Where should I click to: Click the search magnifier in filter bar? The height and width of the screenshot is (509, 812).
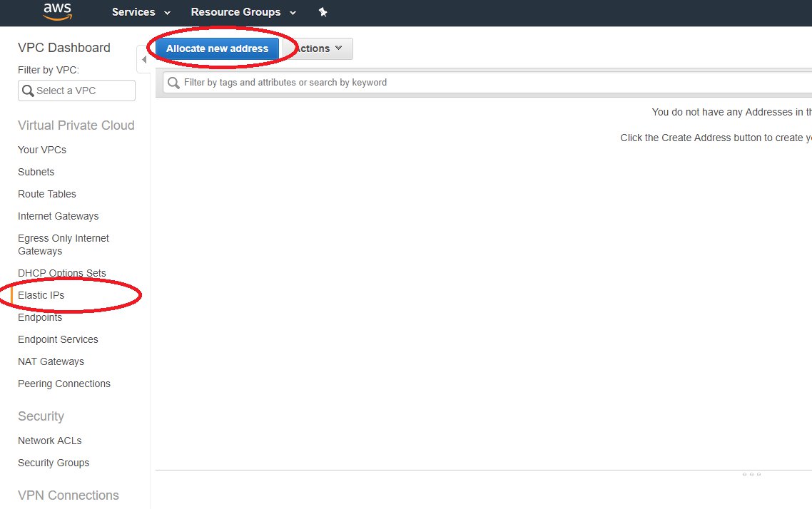[173, 83]
